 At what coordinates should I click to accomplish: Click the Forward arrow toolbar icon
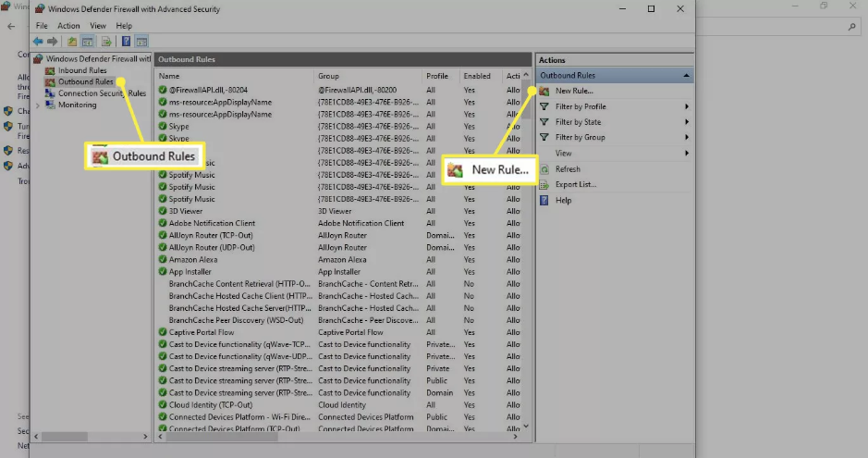tap(52, 42)
